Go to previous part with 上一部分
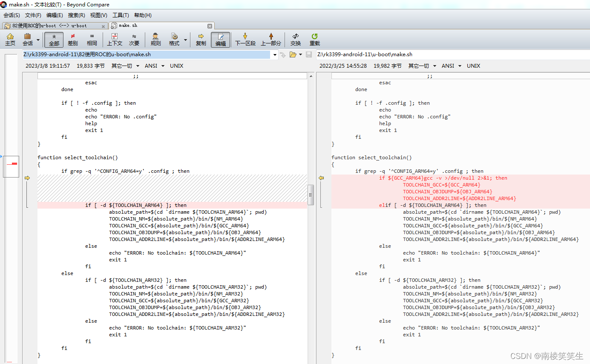The image size is (590, 364). (x=271, y=39)
